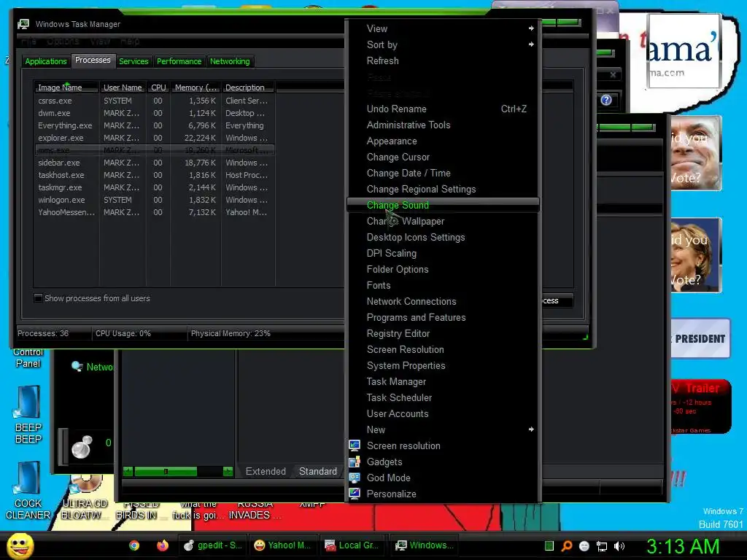Click the Screen resolution monitor icon

coord(355,446)
